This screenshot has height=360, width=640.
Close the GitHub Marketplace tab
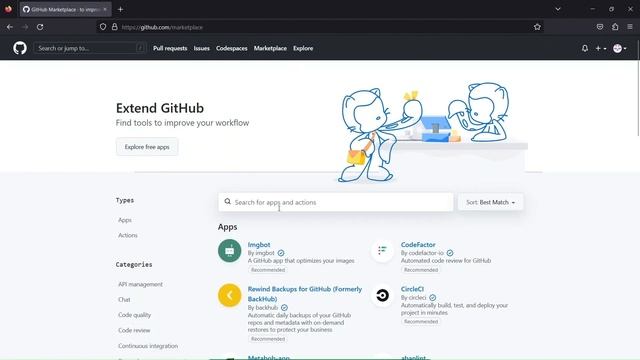[x=105, y=9]
